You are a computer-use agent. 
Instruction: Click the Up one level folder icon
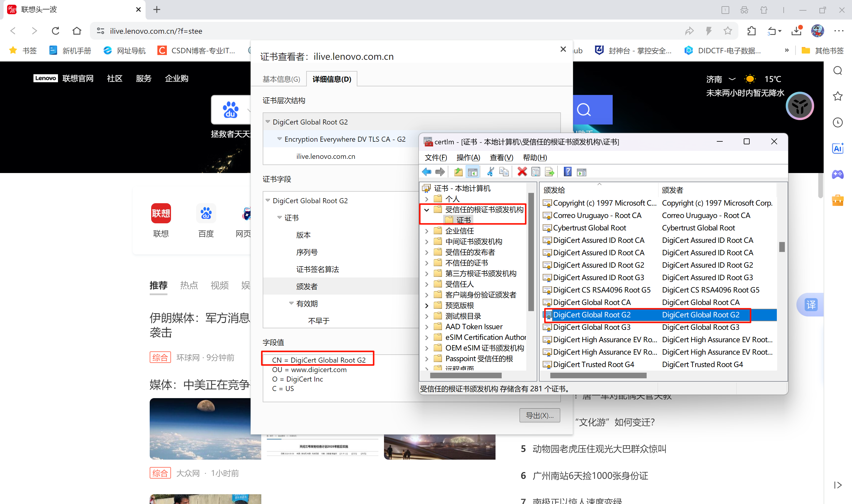point(458,172)
